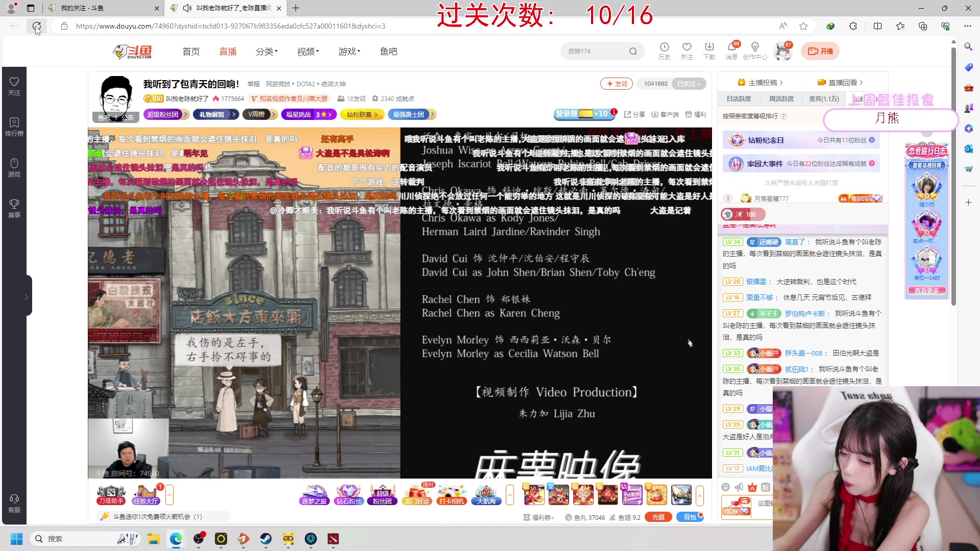Click the 开播 start-streaming button

click(820, 51)
